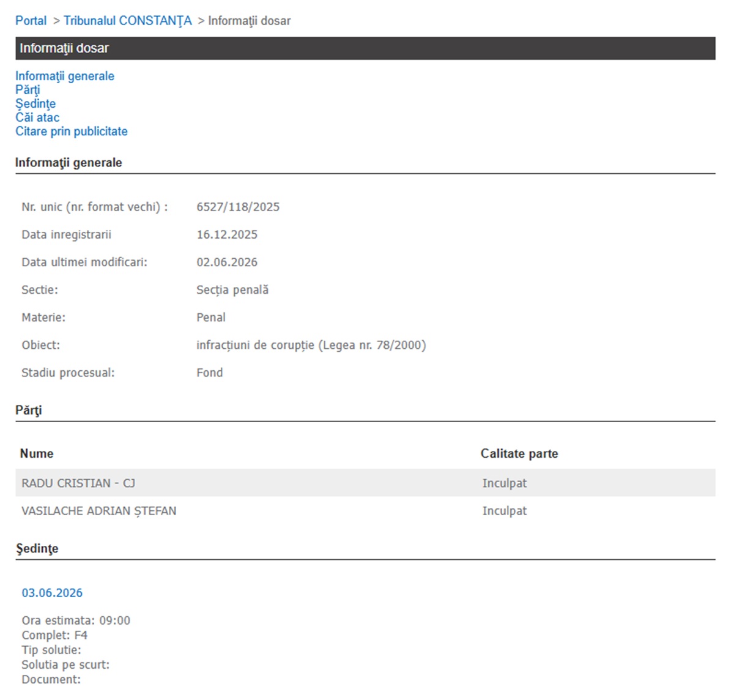
Task: Go to Tribunalul CONSTANȚA breadcrumb
Action: [x=127, y=21]
